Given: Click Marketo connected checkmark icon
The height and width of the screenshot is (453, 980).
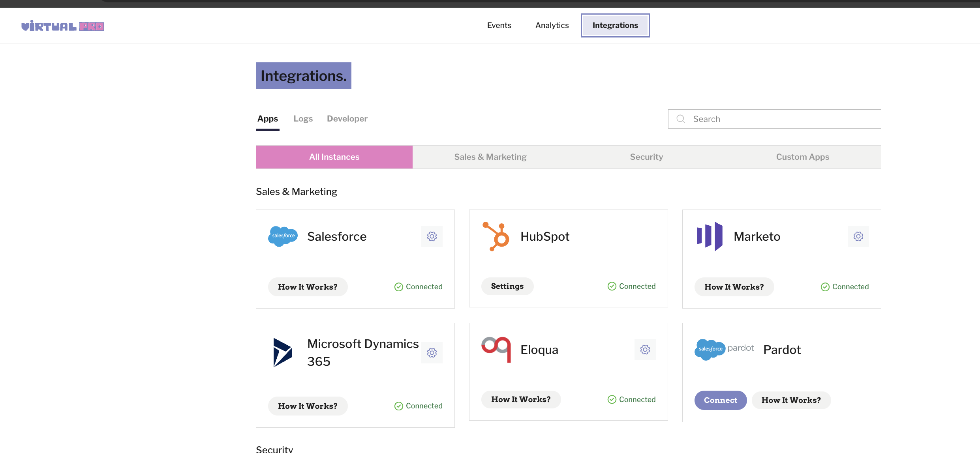Looking at the screenshot, I should coord(825,287).
